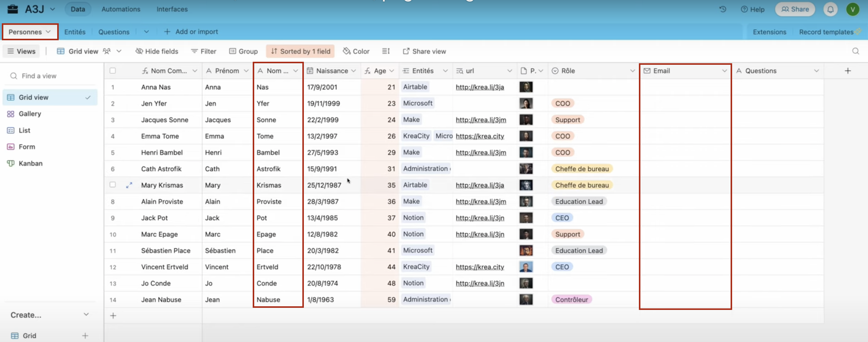
Task: Open the Group tool
Action: [243, 51]
